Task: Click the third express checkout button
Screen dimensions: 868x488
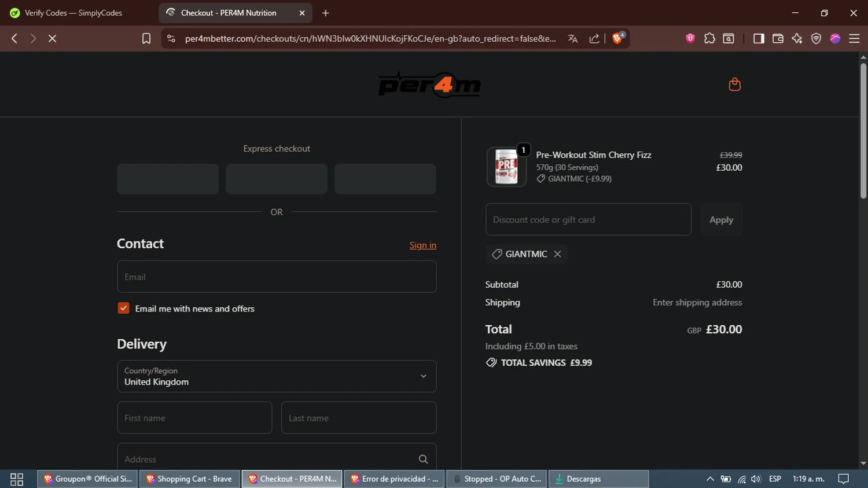Action: [x=385, y=179]
